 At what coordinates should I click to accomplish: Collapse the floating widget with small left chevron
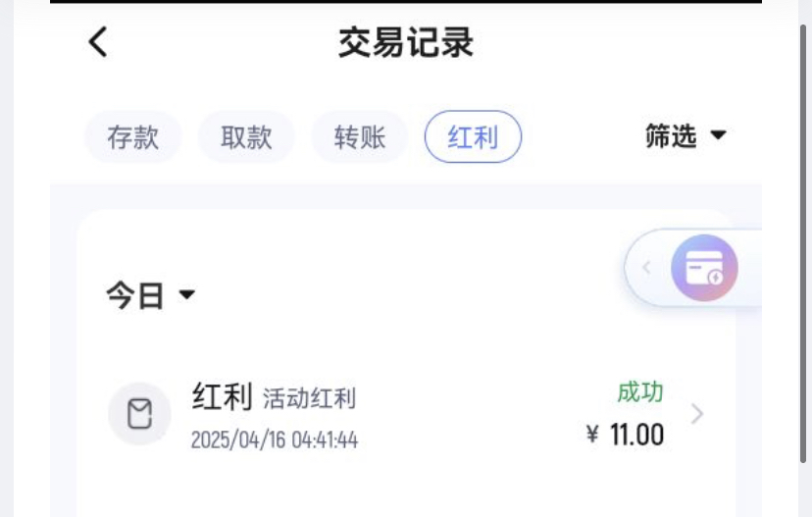646,268
